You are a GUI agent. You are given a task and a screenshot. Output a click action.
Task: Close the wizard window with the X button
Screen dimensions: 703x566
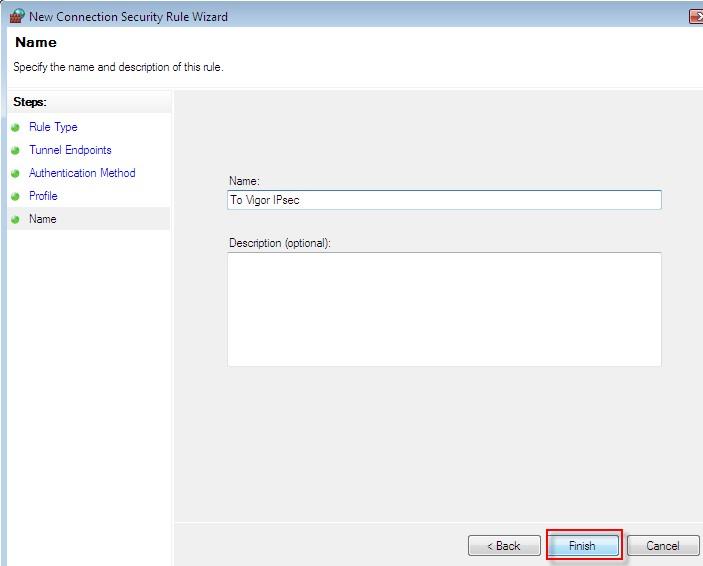(696, 17)
